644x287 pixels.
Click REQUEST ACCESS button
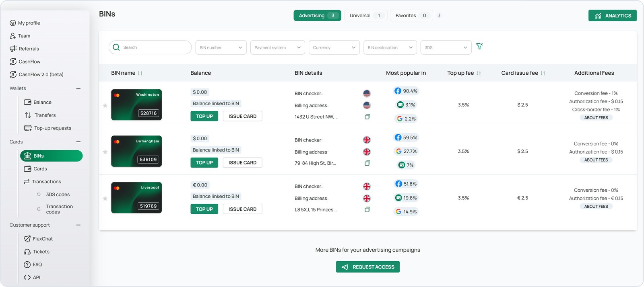tap(367, 267)
